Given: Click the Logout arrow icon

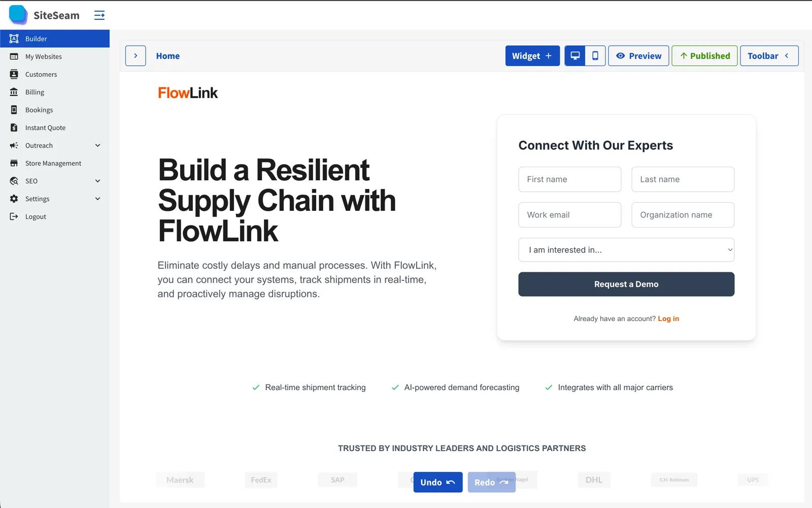Looking at the screenshot, I should (x=14, y=216).
